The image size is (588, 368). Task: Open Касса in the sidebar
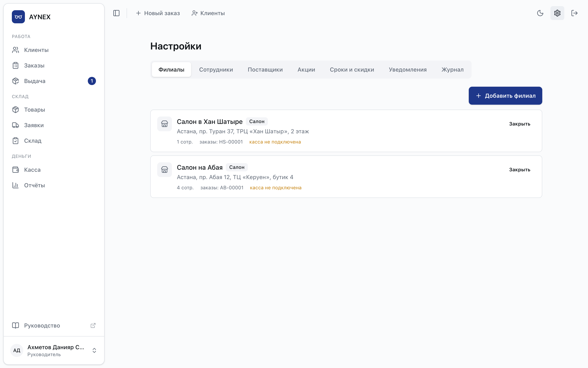point(54,170)
